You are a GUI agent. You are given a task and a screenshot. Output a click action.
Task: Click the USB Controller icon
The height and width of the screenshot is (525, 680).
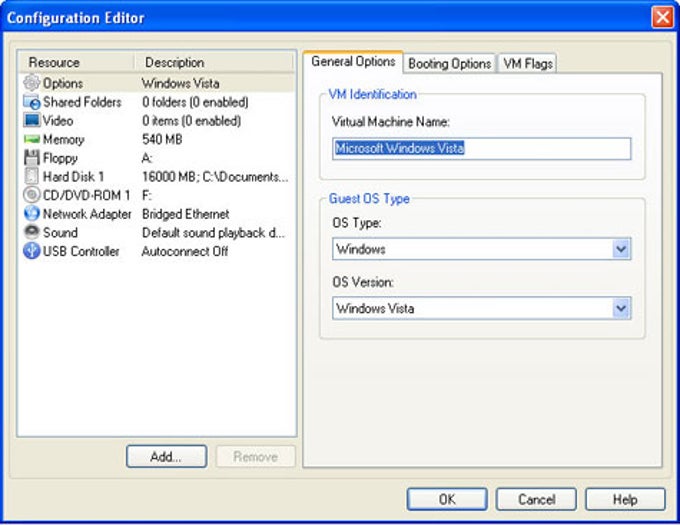tap(31, 251)
